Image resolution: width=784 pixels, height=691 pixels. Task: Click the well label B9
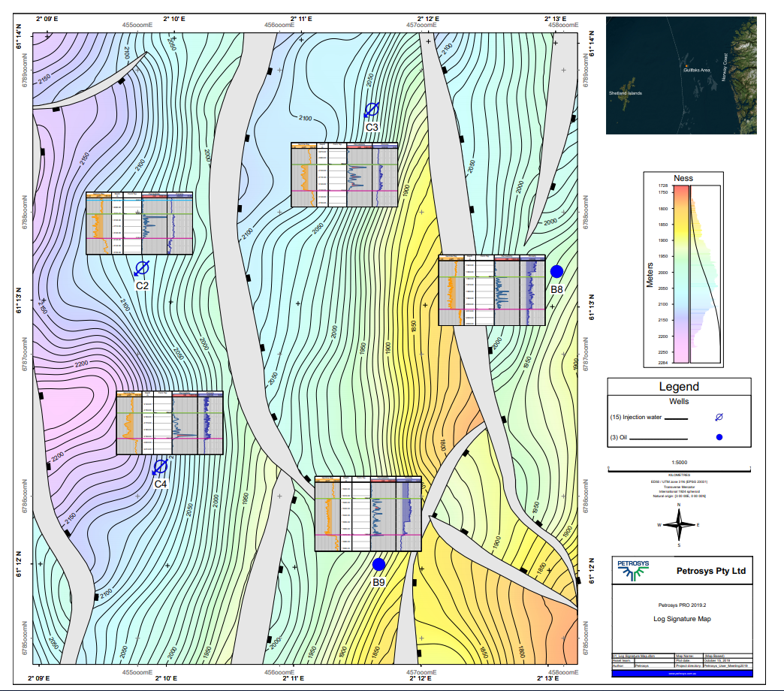coord(378,582)
